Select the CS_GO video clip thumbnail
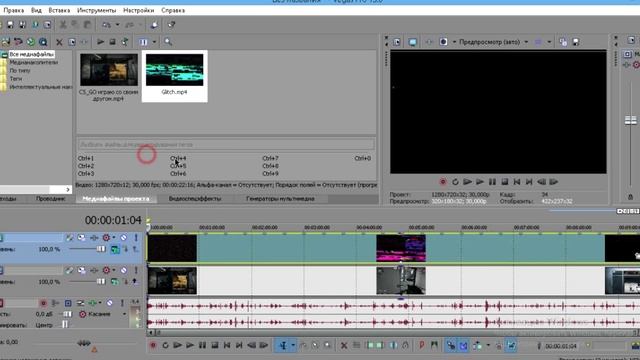 [x=109, y=70]
